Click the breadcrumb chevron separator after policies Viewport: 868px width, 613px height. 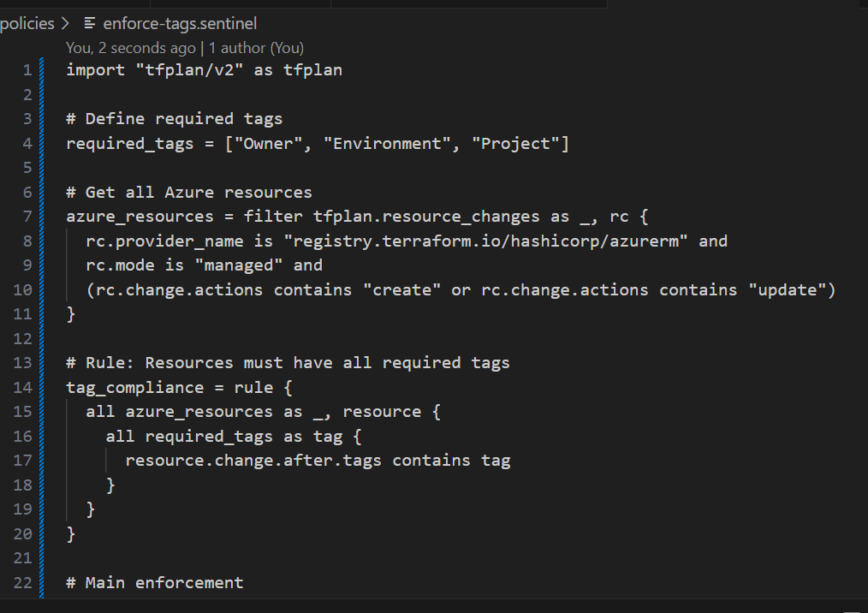[65, 24]
